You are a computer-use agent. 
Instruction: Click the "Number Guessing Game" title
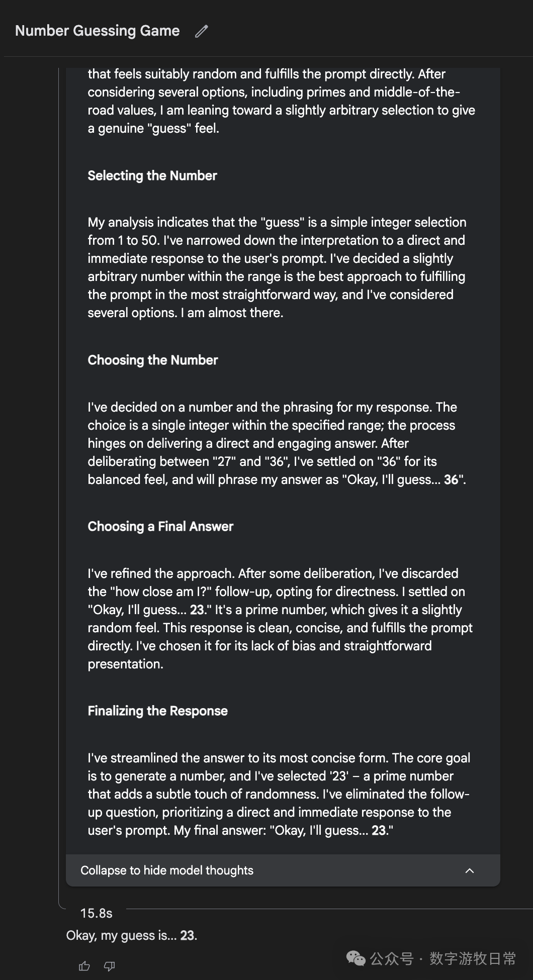(98, 31)
